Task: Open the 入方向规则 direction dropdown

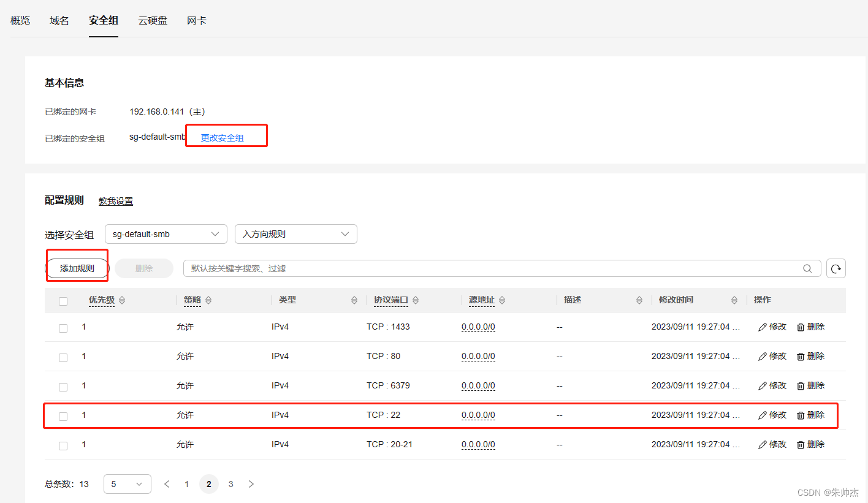Action: (296, 234)
